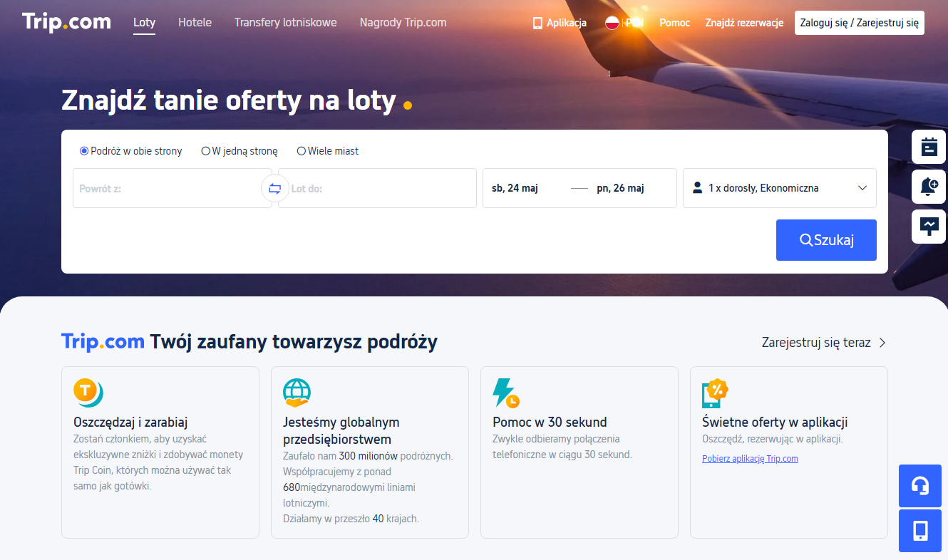The height and width of the screenshot is (560, 948).
Task: Open the Pomoc menu item
Action: click(x=674, y=23)
